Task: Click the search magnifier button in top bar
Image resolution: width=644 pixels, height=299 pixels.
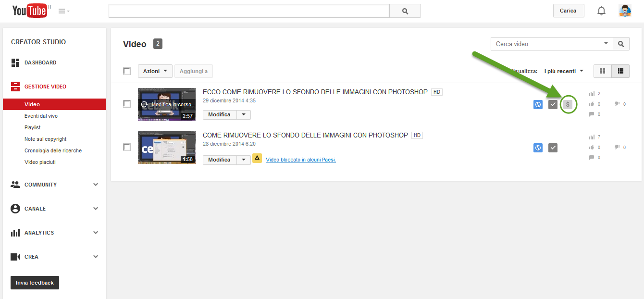Action: click(405, 11)
